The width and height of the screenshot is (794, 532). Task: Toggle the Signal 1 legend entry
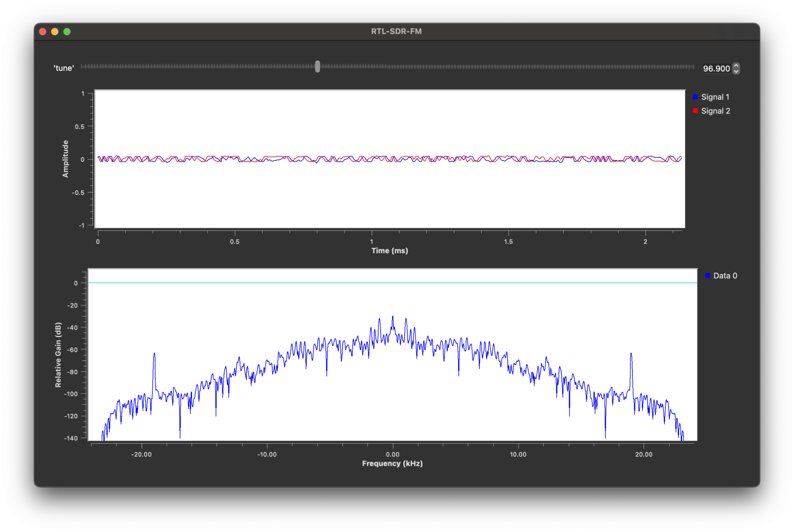tap(715, 97)
